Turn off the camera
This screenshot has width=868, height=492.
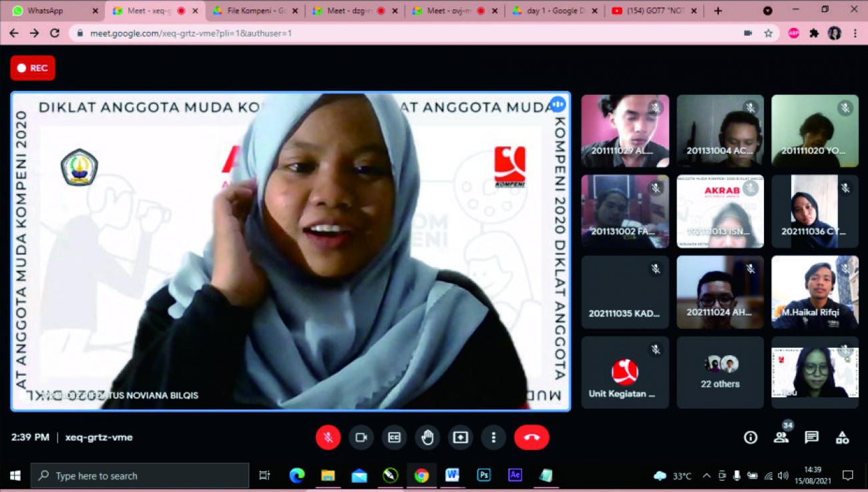coord(361,437)
